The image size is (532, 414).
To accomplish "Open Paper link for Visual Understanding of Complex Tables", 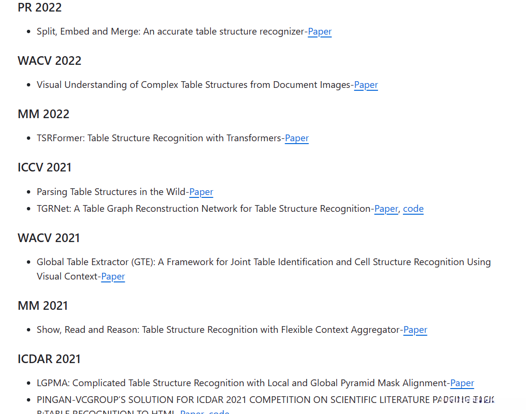I will point(366,85).
